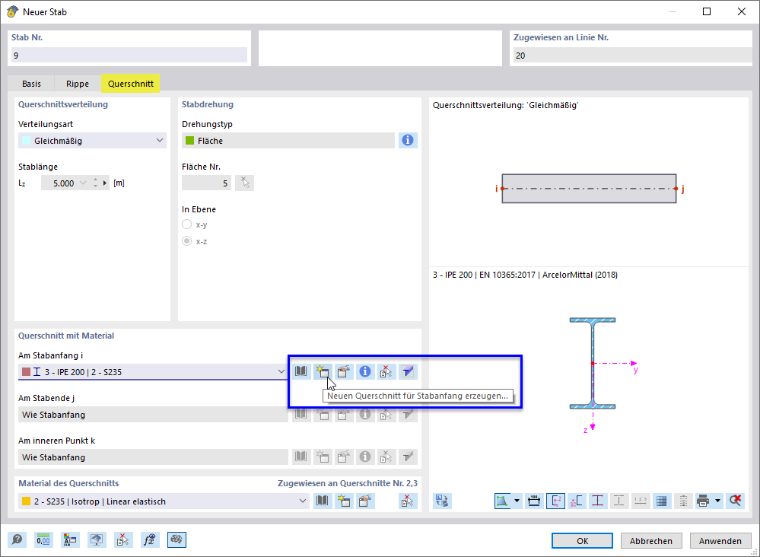760x557 pixels.
Task: Edit the Stabanfang cross-section
Action: [344, 372]
